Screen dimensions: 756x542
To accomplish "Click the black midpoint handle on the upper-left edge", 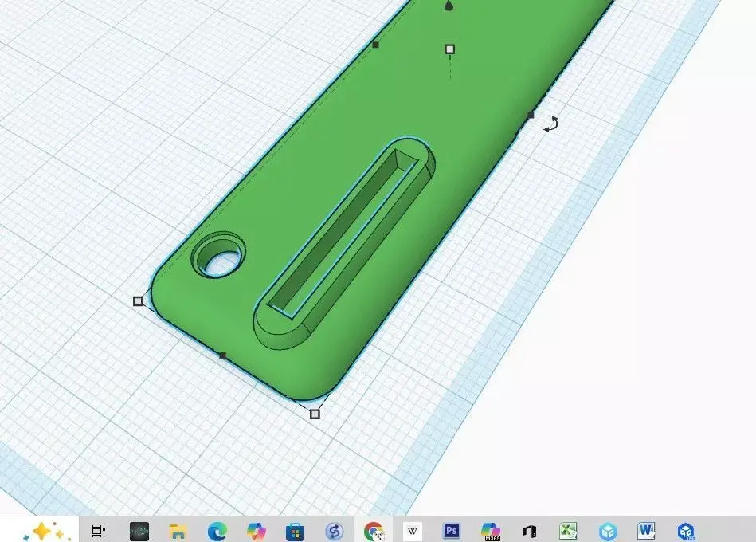I will (376, 45).
